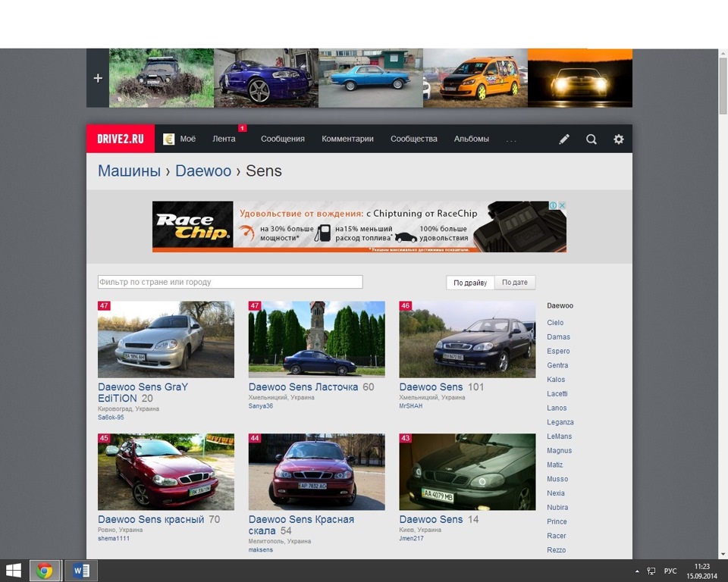The image size is (728, 582).
Task: Open Комментарии in the navigation bar
Action: point(347,139)
